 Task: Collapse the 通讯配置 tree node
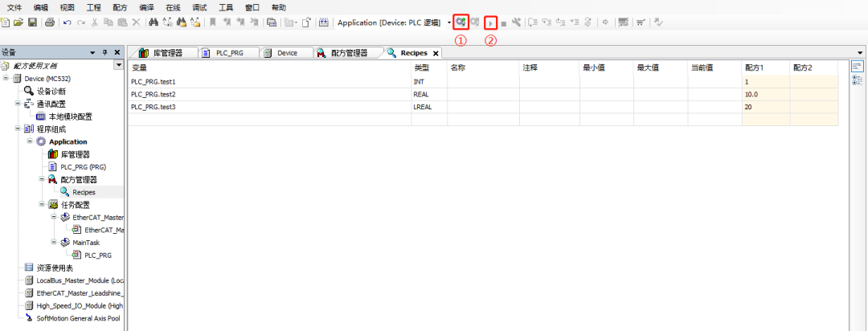point(18,104)
